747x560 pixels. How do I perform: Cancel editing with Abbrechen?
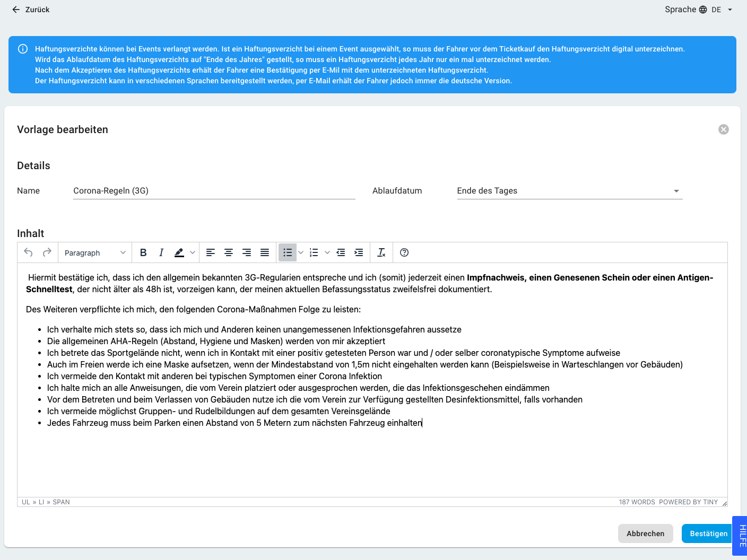pyautogui.click(x=645, y=533)
